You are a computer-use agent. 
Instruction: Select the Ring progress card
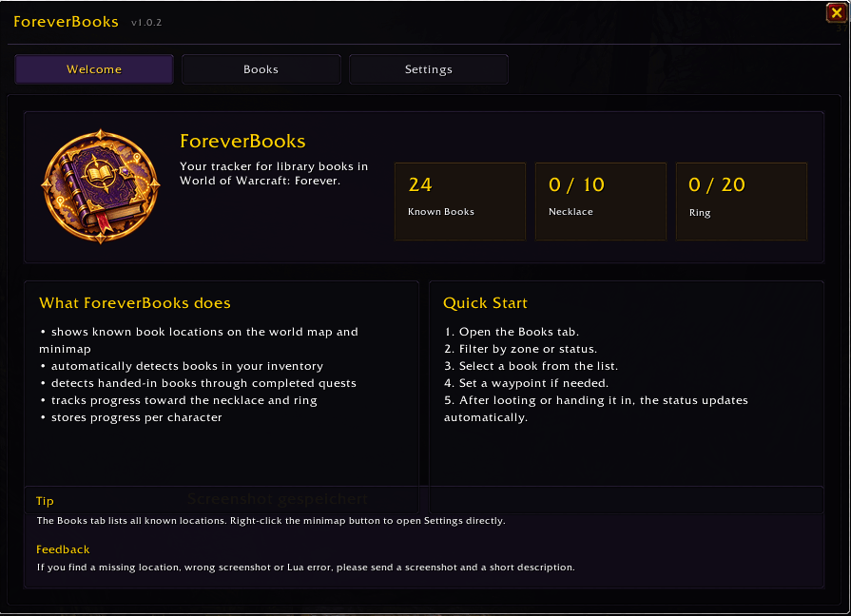pos(742,202)
